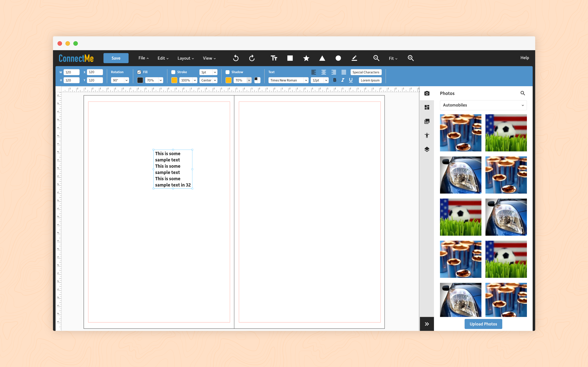Enable the Stroke checkbox
Image resolution: width=588 pixels, height=367 pixels.
pyautogui.click(x=173, y=72)
